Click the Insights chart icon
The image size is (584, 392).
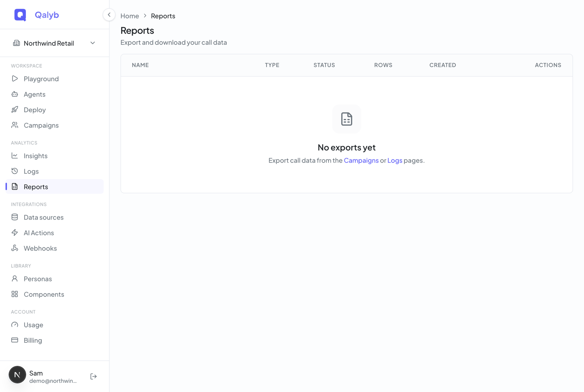click(15, 156)
